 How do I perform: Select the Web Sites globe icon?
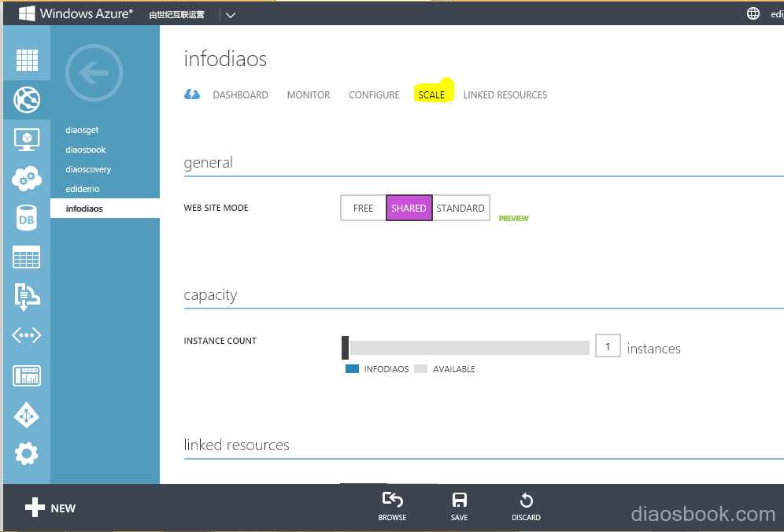[27, 100]
